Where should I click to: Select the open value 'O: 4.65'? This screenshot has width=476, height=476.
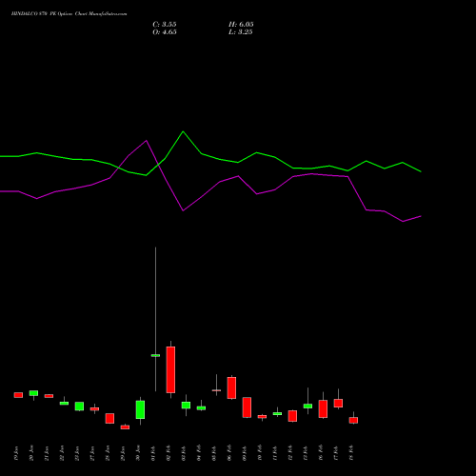pyautogui.click(x=165, y=32)
